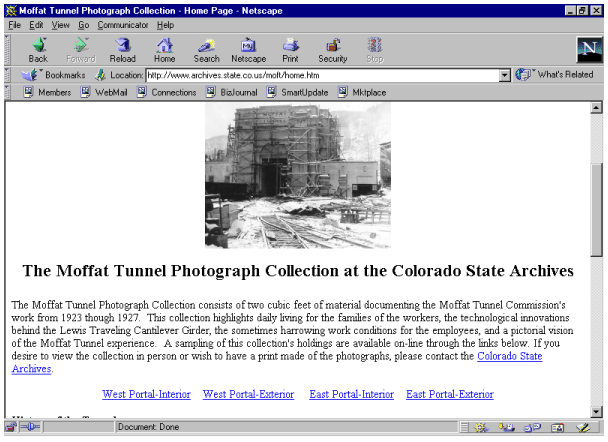Open the BizJournal personal toolbar link

[x=232, y=92]
